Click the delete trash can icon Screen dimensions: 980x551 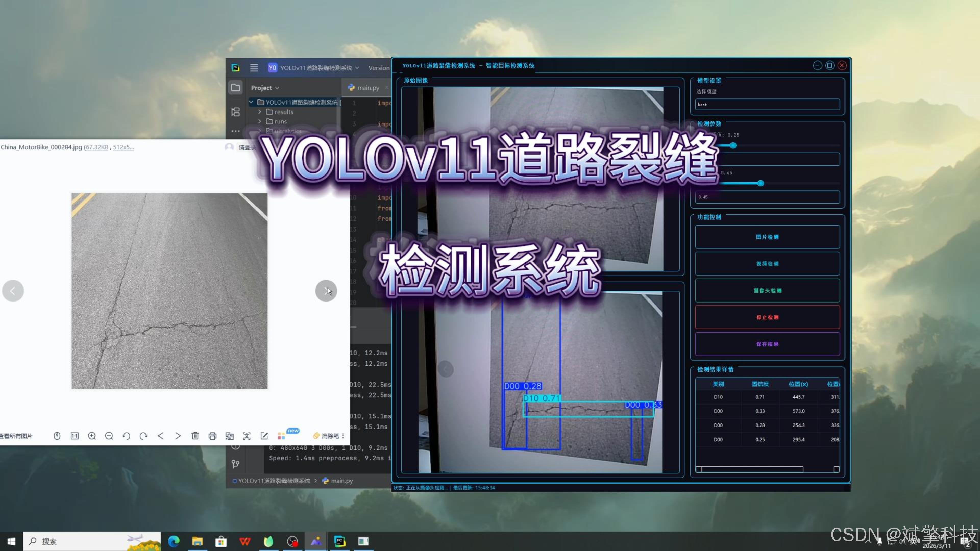coord(195,436)
